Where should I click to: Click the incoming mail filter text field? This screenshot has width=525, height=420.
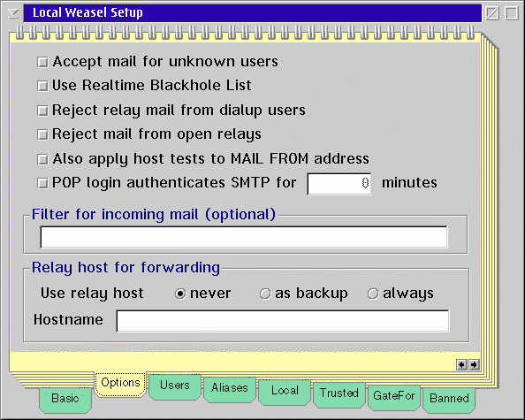point(244,237)
